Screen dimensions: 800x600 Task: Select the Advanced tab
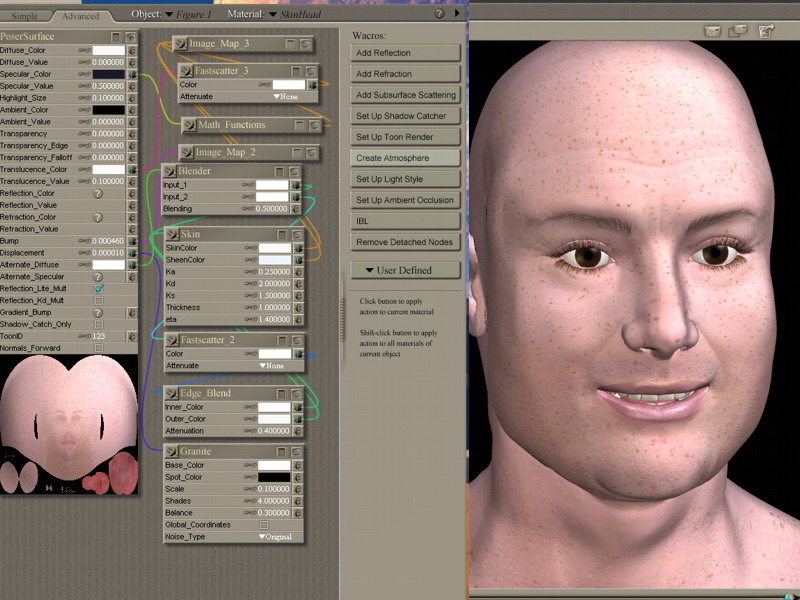click(81, 16)
